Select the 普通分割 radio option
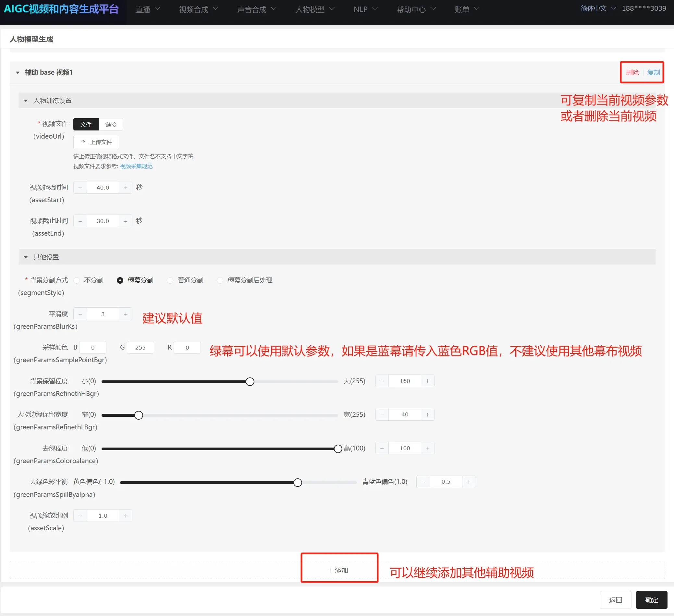 tap(170, 280)
